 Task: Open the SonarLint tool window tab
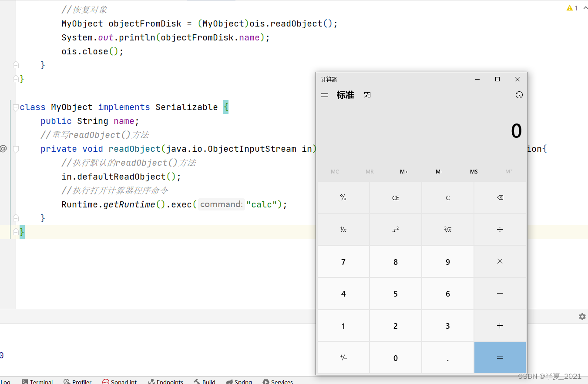point(119,381)
